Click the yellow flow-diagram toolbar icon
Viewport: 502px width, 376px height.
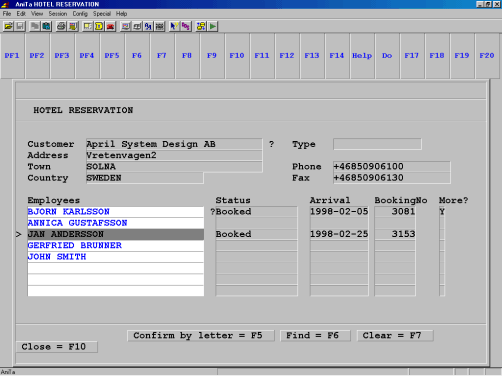pyautogui.click(x=201, y=26)
